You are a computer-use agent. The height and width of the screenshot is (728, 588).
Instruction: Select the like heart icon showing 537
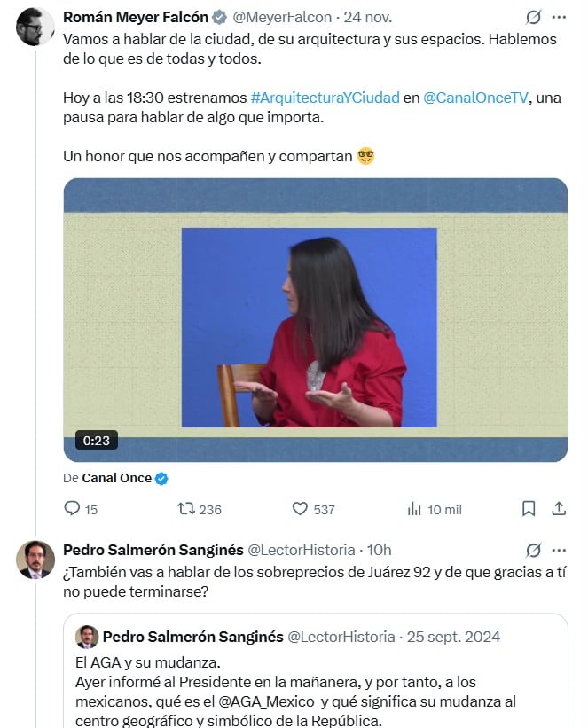click(x=302, y=509)
